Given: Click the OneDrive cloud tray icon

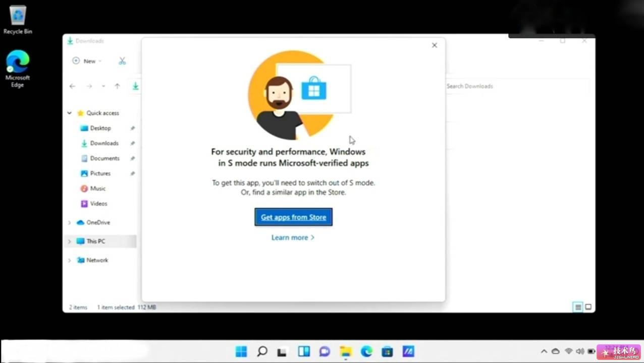Looking at the screenshot, I should [556, 351].
